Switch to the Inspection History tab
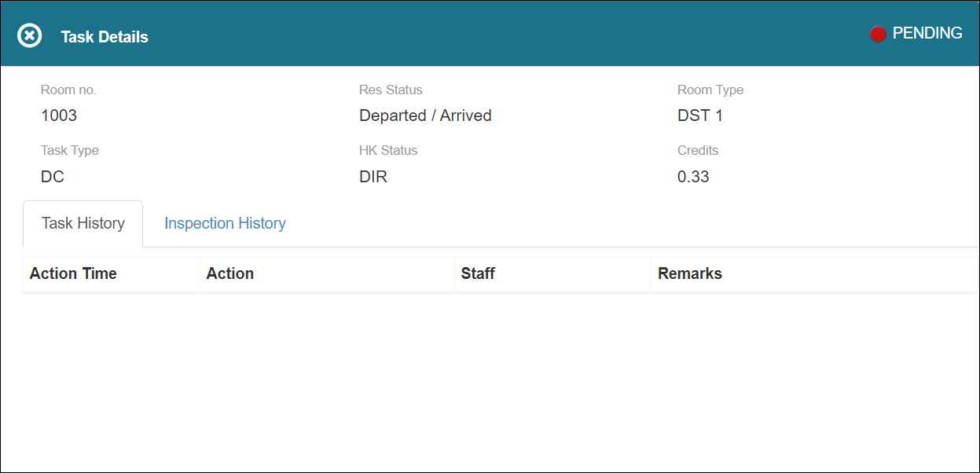The height and width of the screenshot is (473, 980). (x=225, y=223)
